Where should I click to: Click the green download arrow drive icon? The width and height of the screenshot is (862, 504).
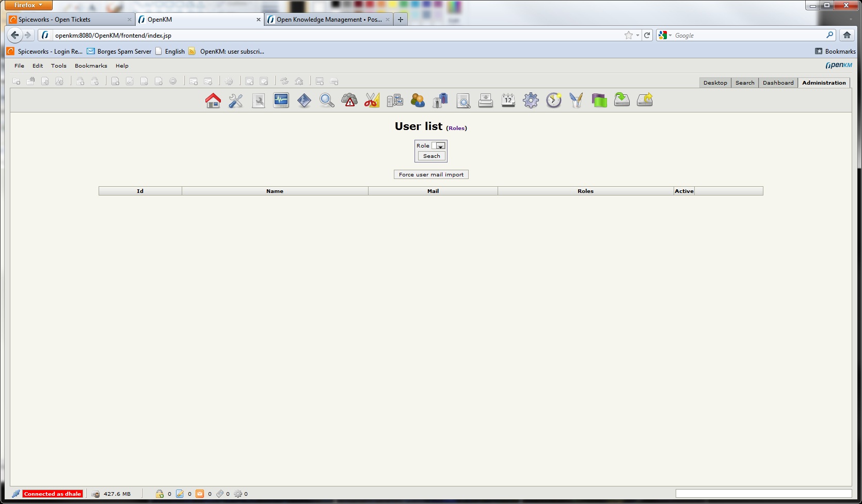point(622,100)
